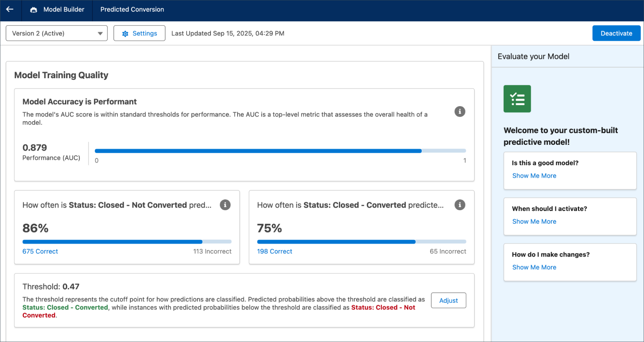The width and height of the screenshot is (644, 342).
Task: Show Me More under 'When should I activate?'
Action: click(x=534, y=221)
